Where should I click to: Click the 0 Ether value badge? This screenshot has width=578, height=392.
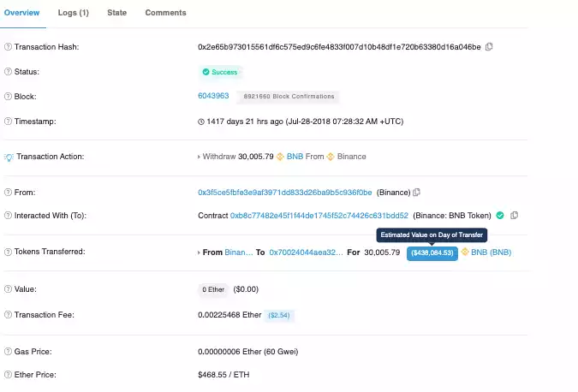[213, 289]
